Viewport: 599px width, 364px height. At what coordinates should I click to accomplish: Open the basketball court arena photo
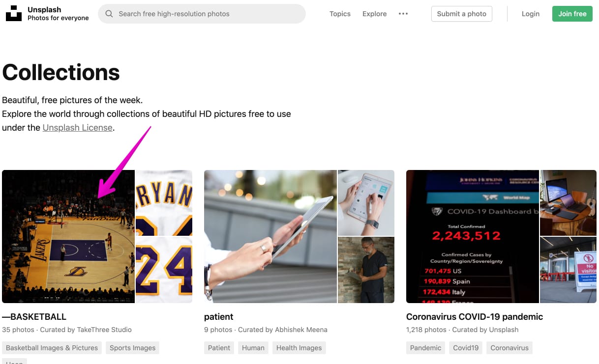tap(68, 236)
